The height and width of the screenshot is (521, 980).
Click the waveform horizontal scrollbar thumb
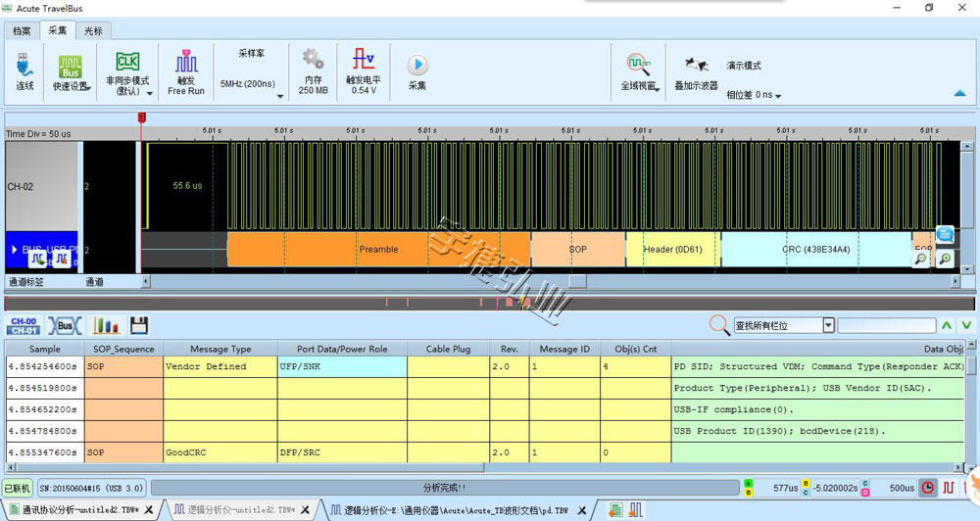pos(577,282)
